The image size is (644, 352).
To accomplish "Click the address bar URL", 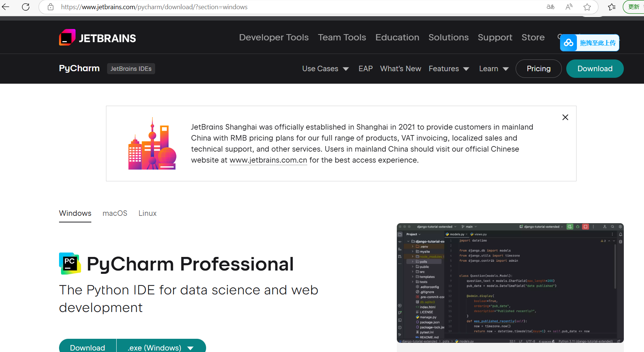I will 154,7.
